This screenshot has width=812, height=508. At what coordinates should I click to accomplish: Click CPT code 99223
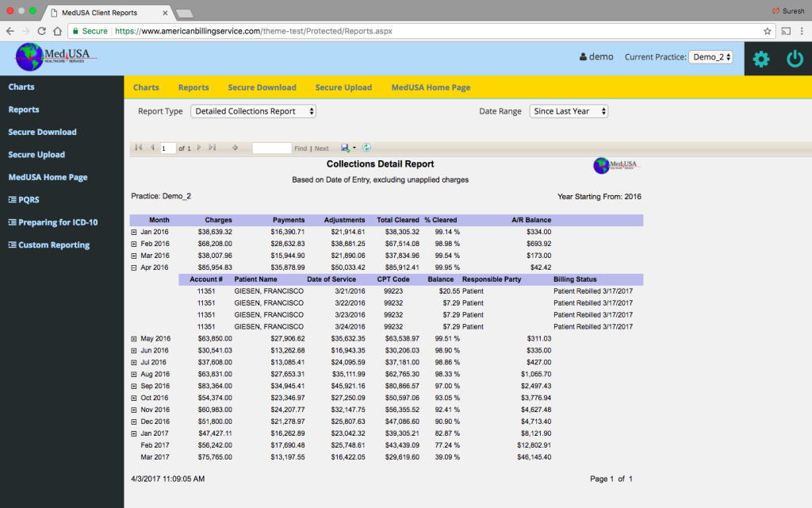[x=393, y=291]
